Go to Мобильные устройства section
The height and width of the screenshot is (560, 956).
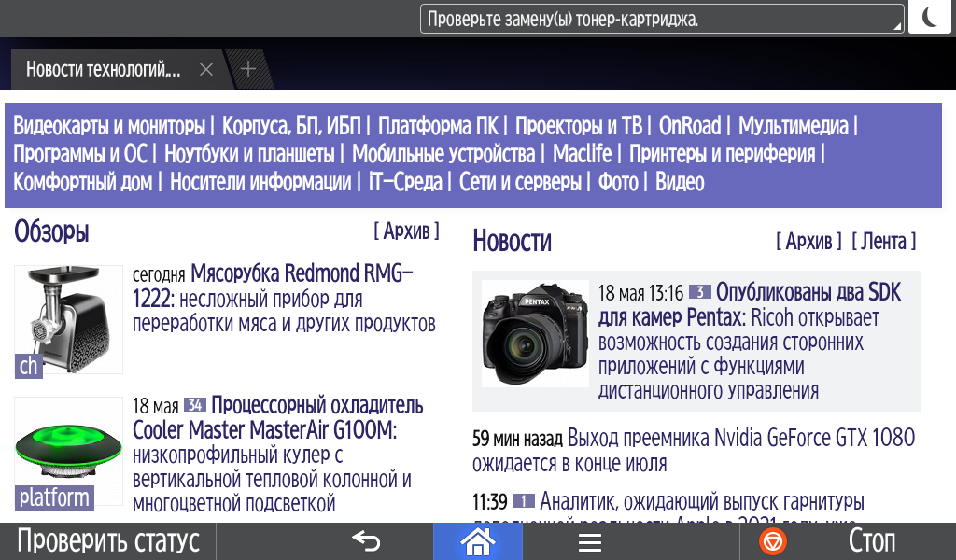[443, 154]
